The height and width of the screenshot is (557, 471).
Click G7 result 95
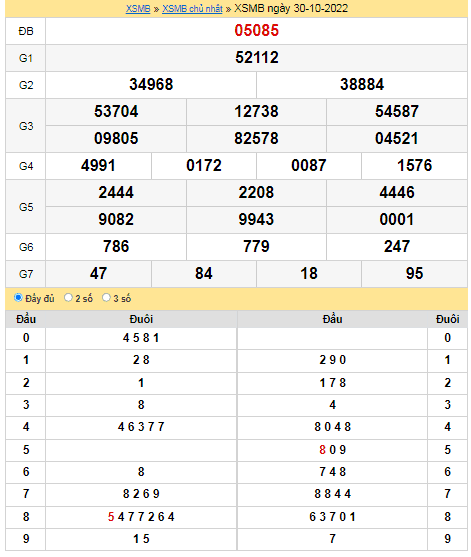click(414, 273)
